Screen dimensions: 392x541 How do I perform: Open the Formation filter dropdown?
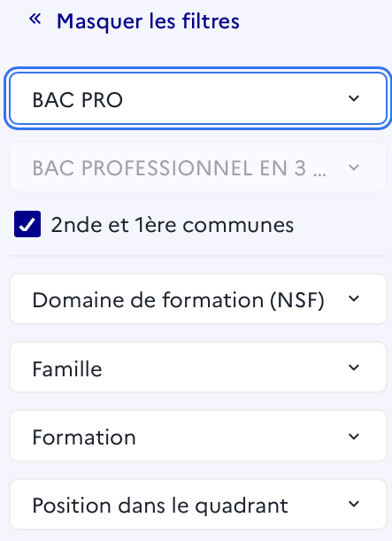[198, 436]
